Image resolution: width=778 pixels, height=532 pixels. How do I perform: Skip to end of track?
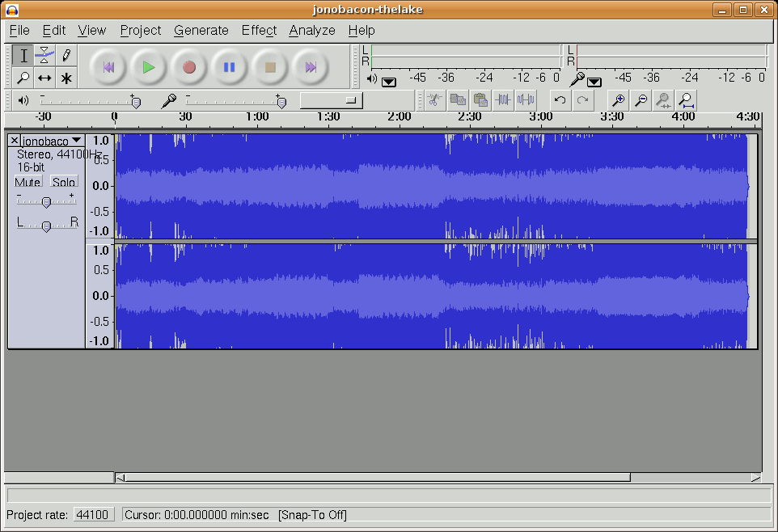point(311,67)
